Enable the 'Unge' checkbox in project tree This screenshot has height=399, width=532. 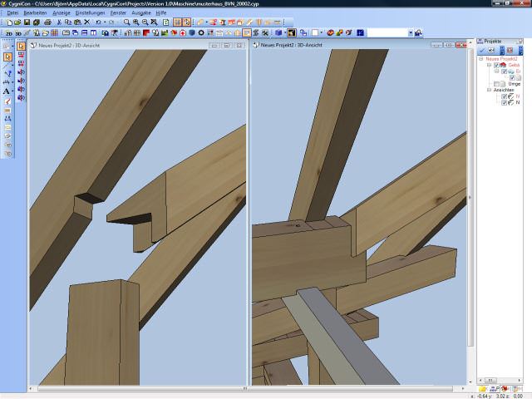coord(497,84)
